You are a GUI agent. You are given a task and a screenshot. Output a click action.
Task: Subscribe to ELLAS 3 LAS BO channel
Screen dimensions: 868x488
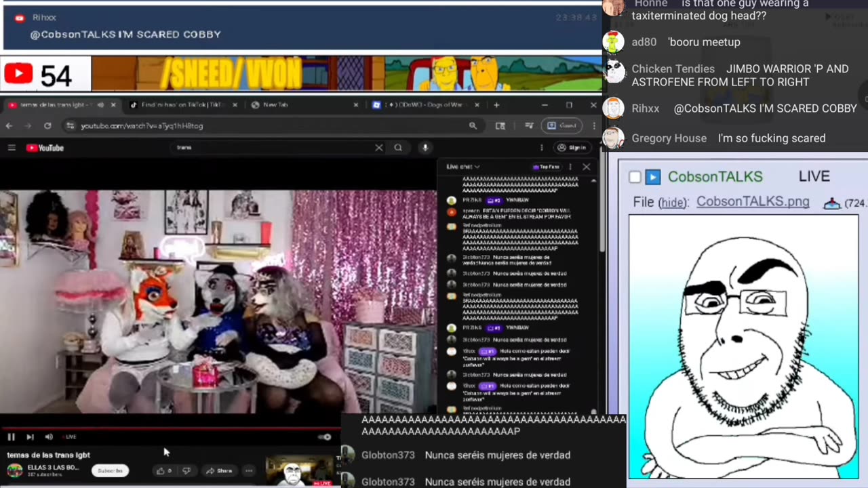click(110, 470)
